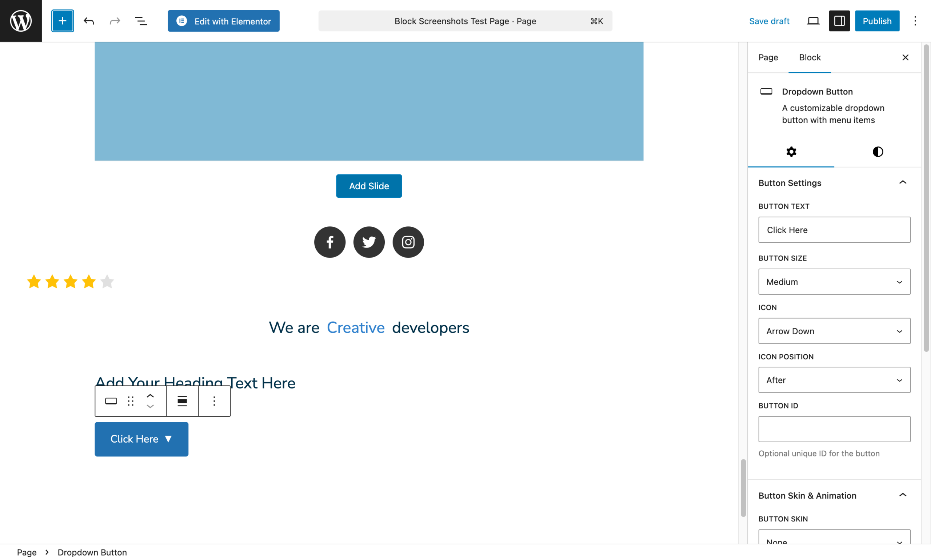Click Edit with Elementor
931x560 pixels.
click(224, 21)
